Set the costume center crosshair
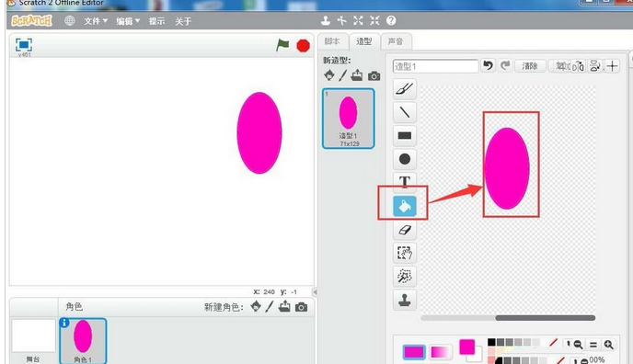Image resolution: width=633 pixels, height=364 pixels. [613, 65]
